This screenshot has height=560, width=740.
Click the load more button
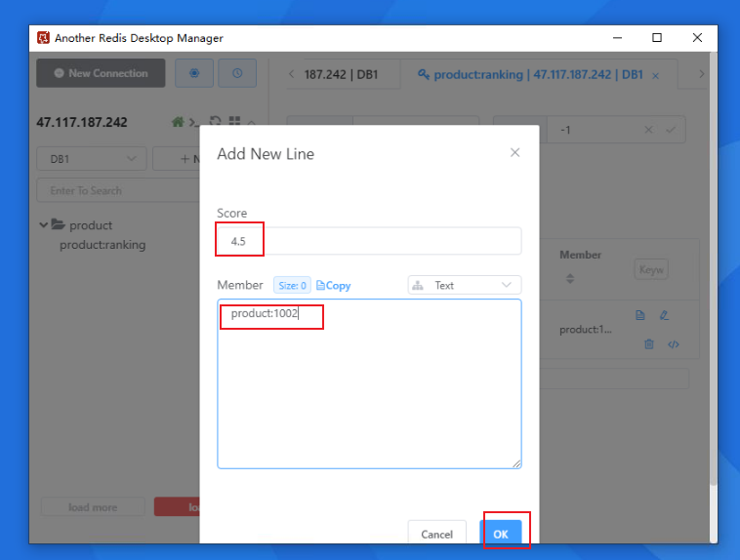tap(93, 507)
